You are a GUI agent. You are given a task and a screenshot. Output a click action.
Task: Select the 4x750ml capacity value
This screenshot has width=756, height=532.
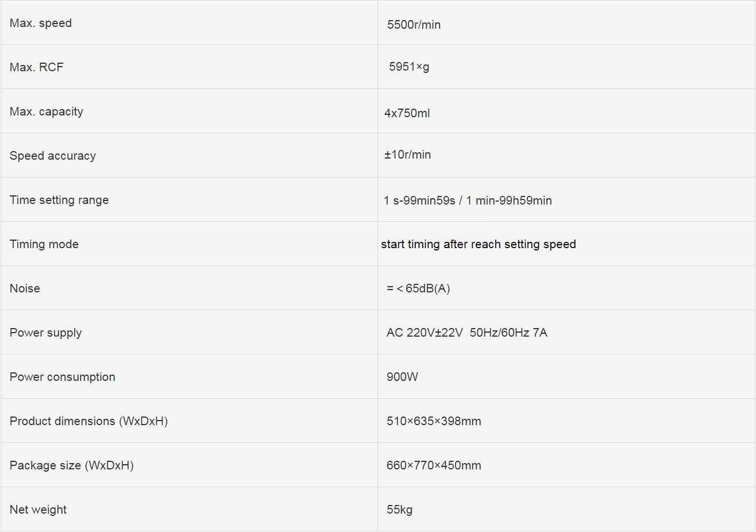click(x=407, y=113)
